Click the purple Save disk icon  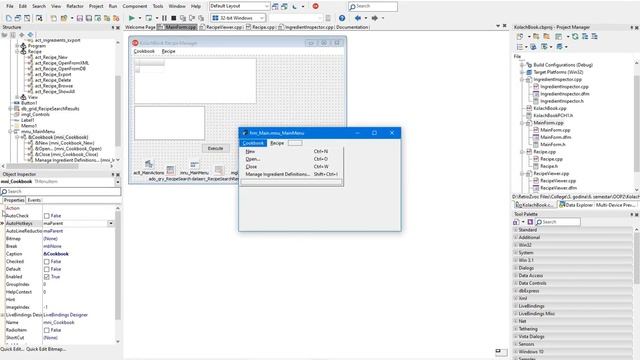[80, 18]
